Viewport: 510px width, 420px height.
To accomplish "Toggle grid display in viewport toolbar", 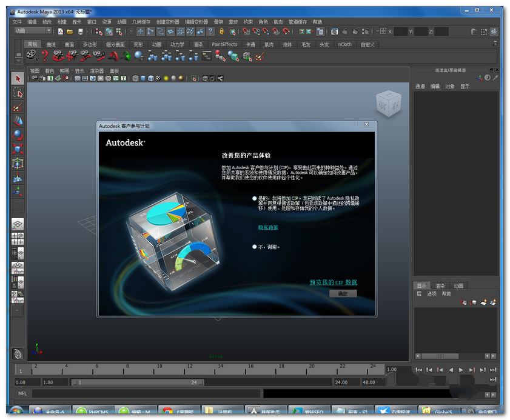I will pos(78,78).
